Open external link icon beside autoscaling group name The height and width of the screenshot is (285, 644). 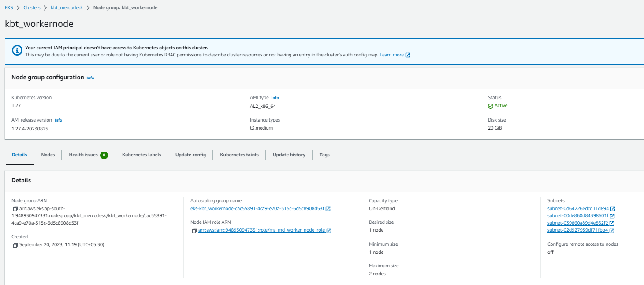pos(328,209)
